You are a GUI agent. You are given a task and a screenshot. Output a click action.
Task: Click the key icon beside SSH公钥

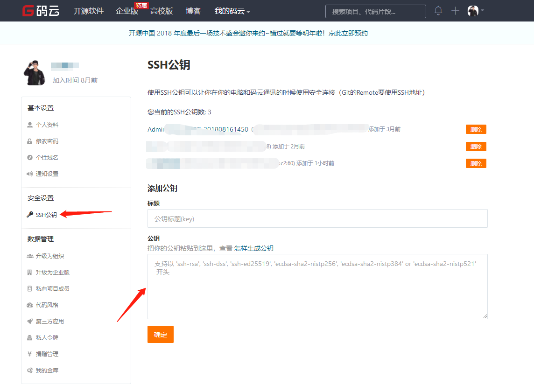30,215
